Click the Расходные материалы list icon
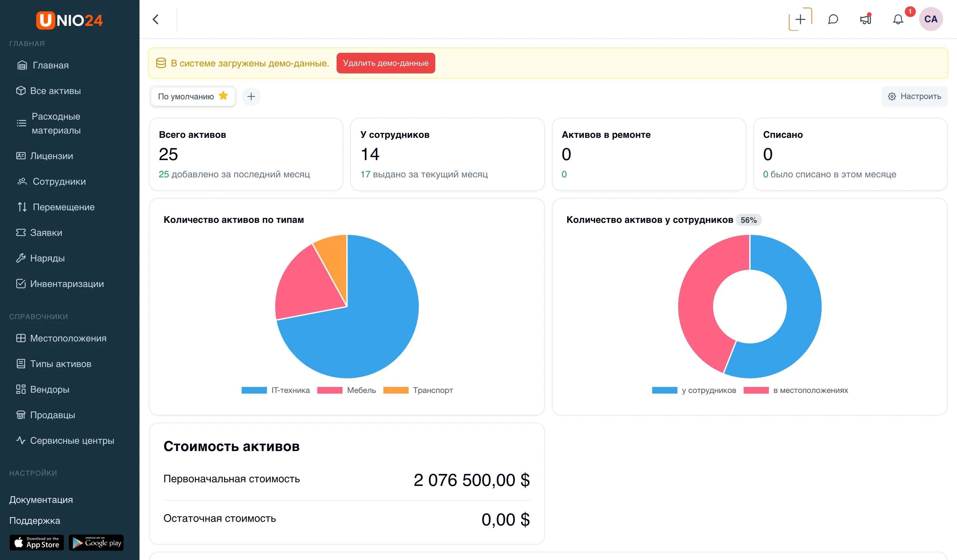Viewport: 957px width, 560px height. [22, 123]
